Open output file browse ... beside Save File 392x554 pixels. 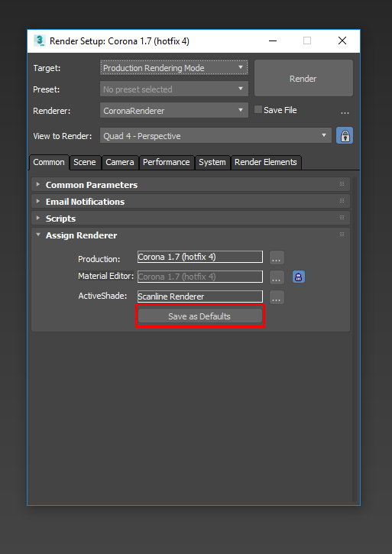[345, 112]
